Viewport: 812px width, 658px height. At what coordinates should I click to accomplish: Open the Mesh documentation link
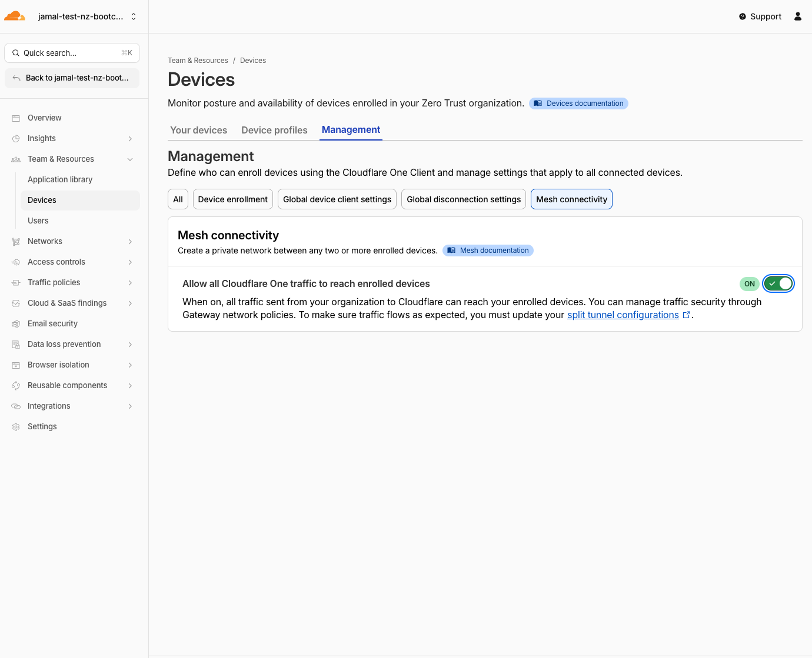click(x=488, y=250)
